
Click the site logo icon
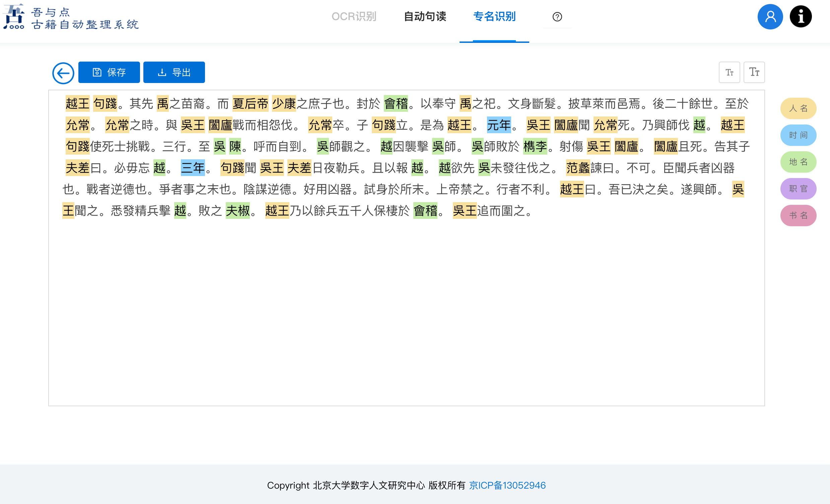pos(14,16)
